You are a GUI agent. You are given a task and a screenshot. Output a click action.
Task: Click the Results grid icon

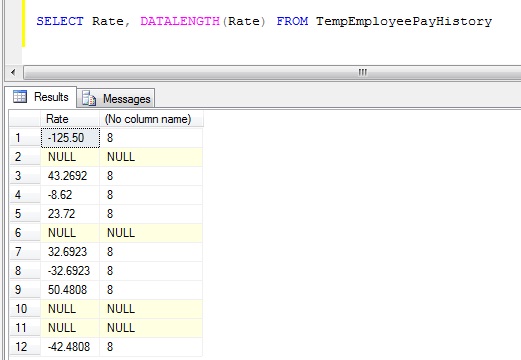click(20, 97)
